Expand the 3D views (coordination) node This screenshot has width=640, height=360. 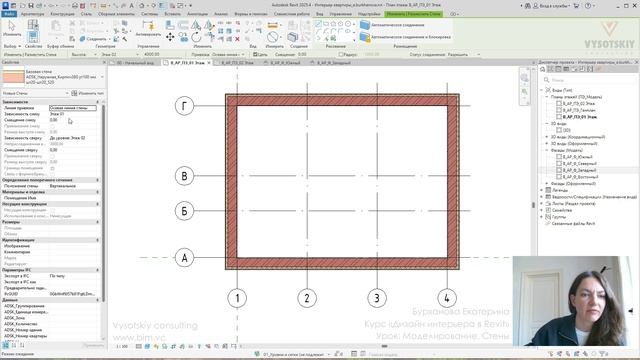[x=547, y=137]
